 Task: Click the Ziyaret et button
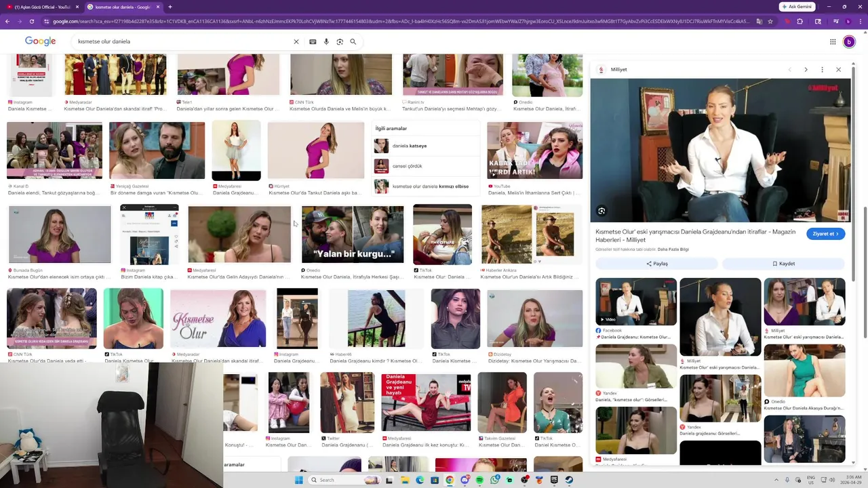click(825, 234)
